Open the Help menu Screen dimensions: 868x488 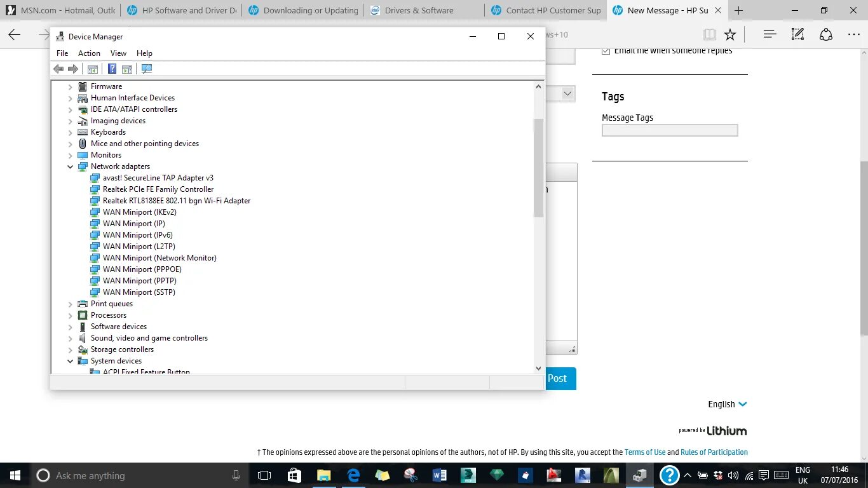click(144, 53)
